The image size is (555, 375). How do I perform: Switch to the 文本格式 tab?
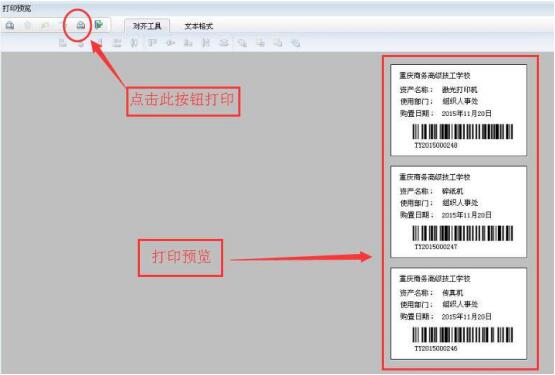click(x=199, y=26)
